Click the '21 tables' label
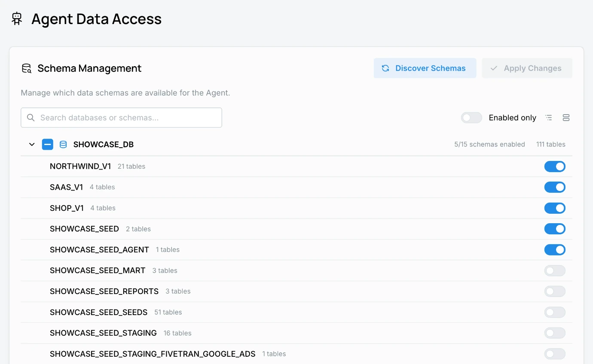The image size is (593, 364). pyautogui.click(x=131, y=167)
